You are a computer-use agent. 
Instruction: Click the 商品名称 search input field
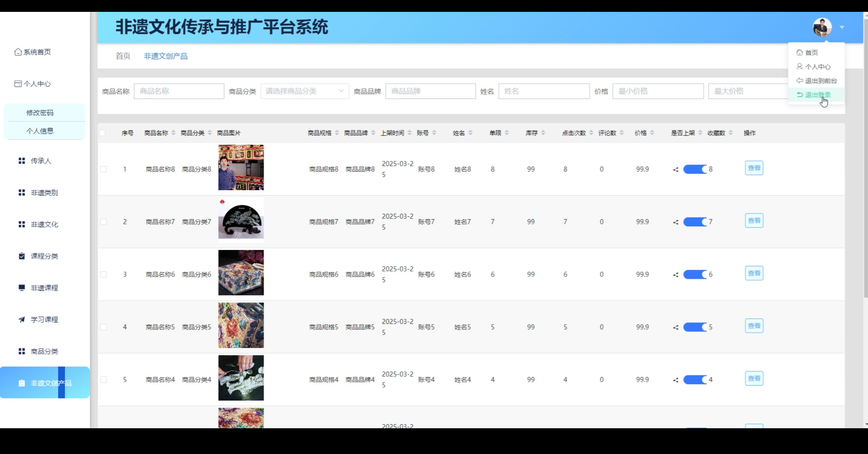tap(179, 91)
